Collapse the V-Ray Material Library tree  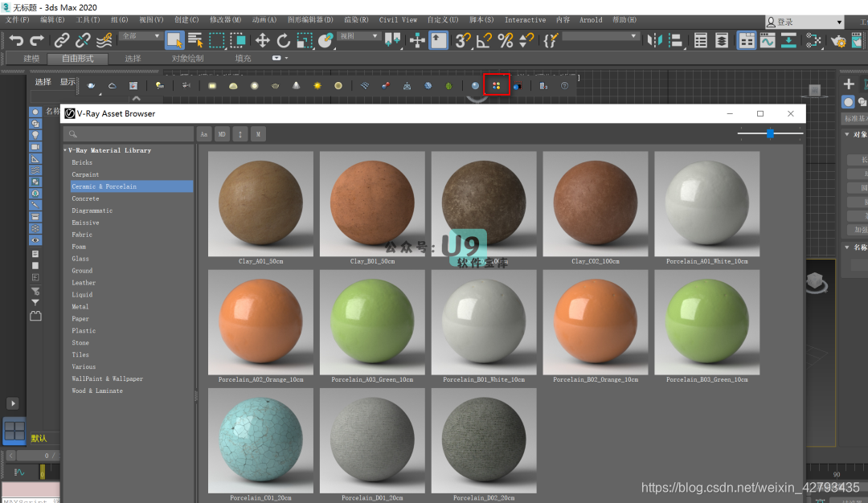(65, 150)
